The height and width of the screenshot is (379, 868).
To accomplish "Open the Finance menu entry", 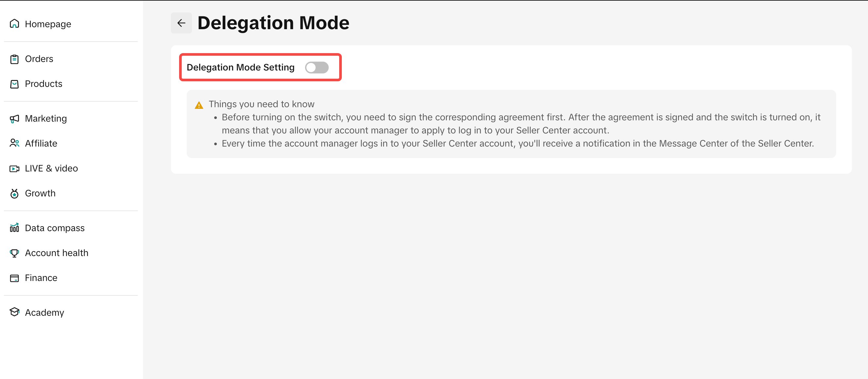I will click(41, 278).
